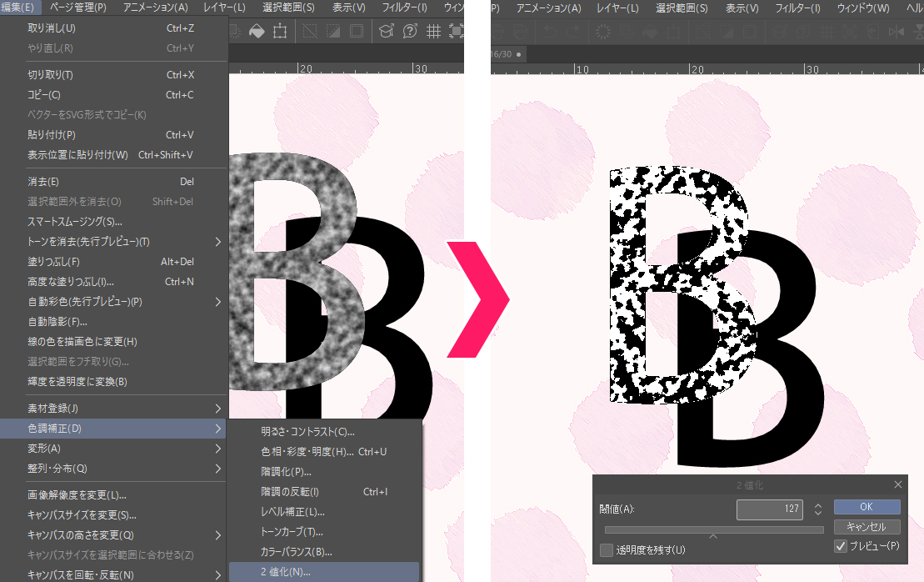Click the 閾値 threshold slider bar
924x582 pixels.
tap(713, 529)
